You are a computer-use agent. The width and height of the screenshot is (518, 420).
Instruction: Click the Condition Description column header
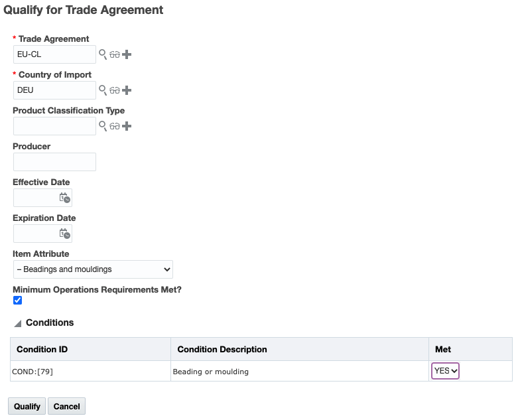coord(222,349)
